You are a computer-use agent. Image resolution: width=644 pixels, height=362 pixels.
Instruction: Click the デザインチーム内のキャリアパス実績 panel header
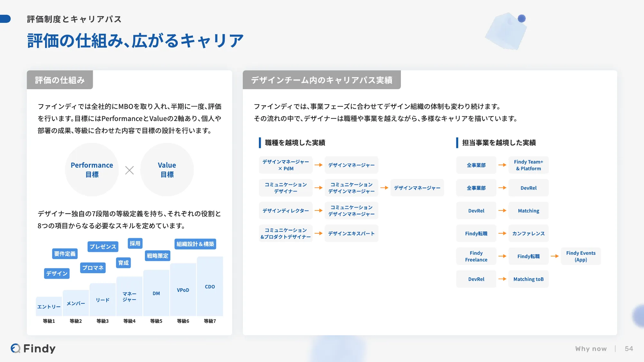tap(322, 80)
